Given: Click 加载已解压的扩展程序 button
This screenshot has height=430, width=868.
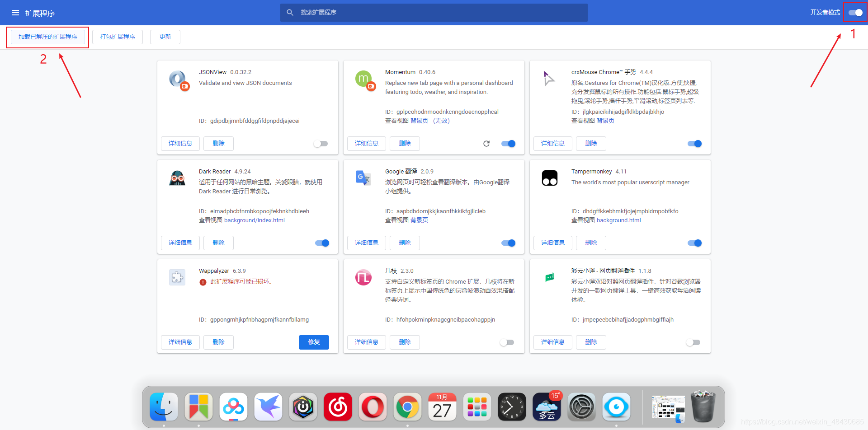Looking at the screenshot, I should click(48, 37).
